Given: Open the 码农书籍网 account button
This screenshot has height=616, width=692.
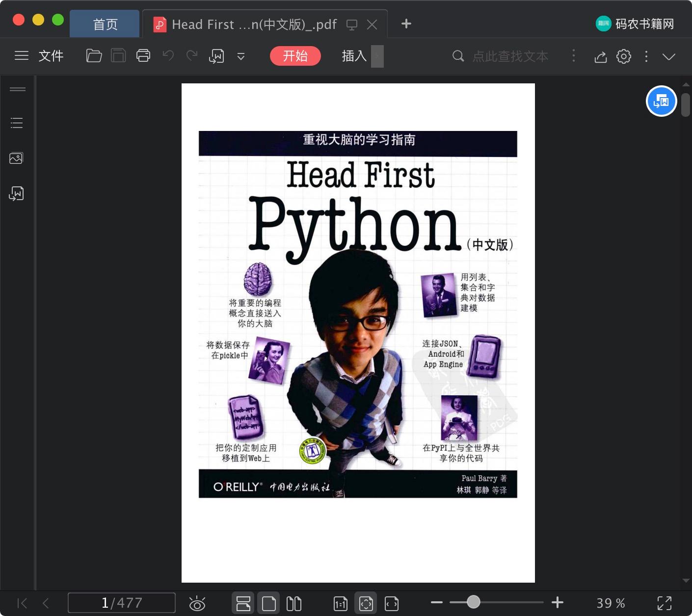Looking at the screenshot, I should point(635,24).
